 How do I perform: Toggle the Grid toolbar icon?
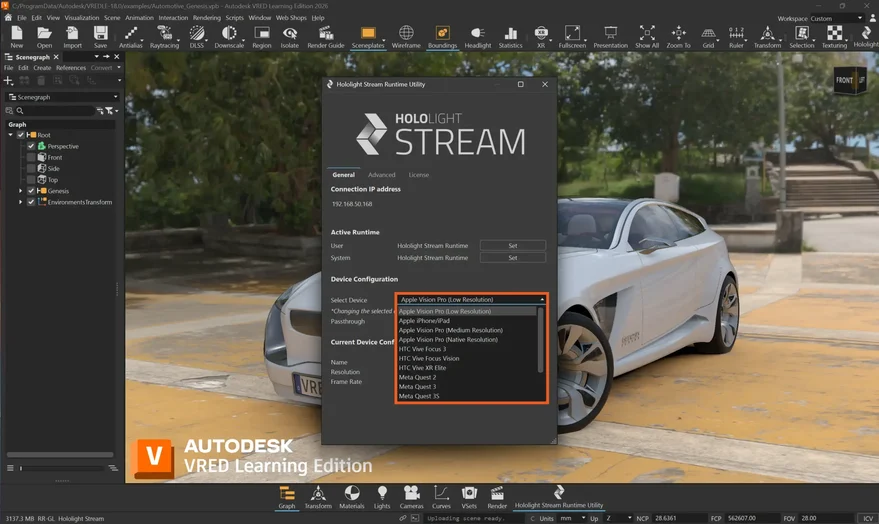[709, 37]
